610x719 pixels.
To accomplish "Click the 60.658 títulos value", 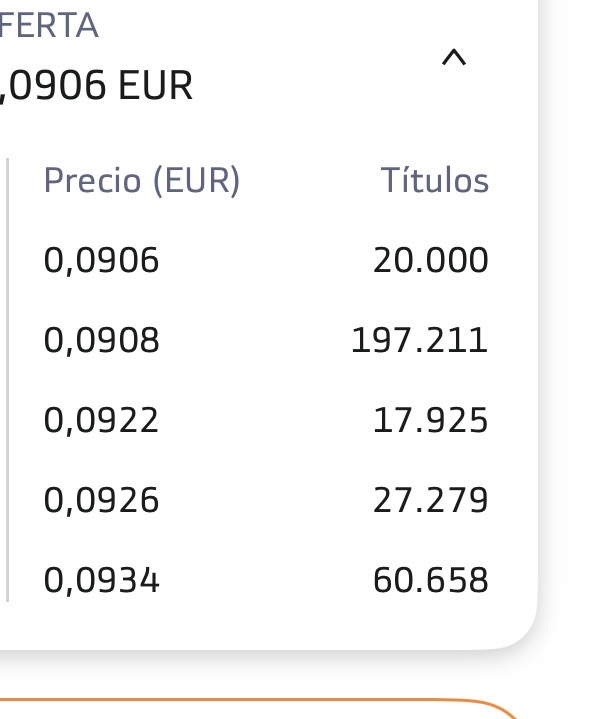I will [431, 580].
